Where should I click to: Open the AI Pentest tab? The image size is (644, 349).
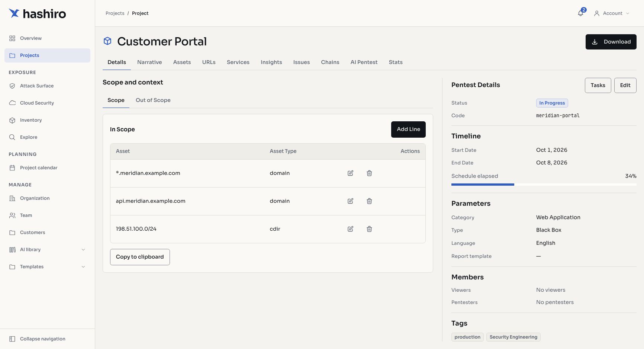click(364, 62)
